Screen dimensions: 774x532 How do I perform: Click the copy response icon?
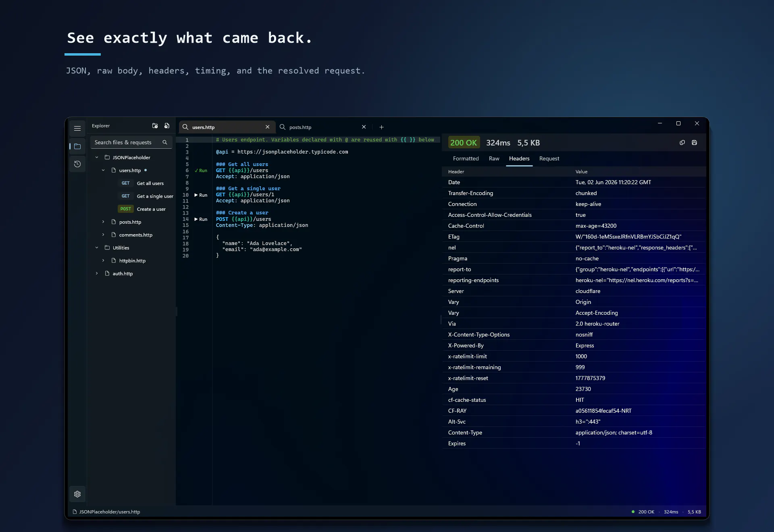[682, 143]
